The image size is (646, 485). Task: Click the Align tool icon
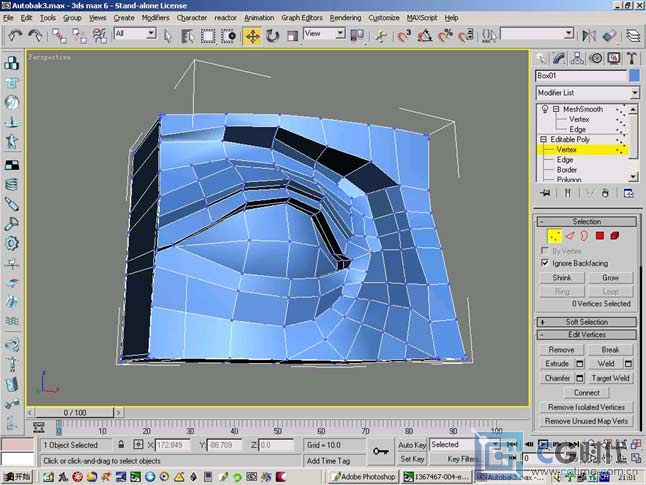point(609,36)
